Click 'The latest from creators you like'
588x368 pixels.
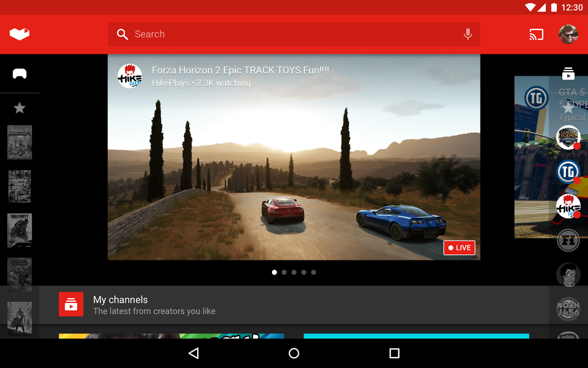154,311
